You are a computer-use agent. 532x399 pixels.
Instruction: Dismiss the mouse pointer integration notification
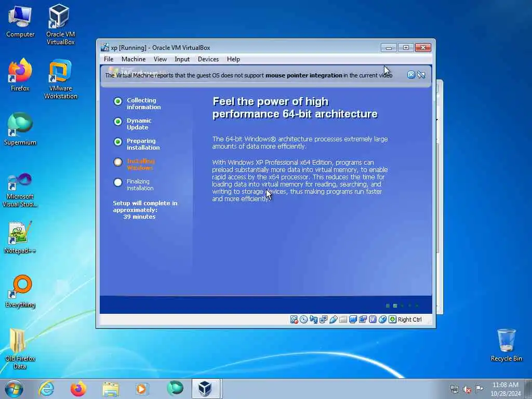click(x=411, y=75)
